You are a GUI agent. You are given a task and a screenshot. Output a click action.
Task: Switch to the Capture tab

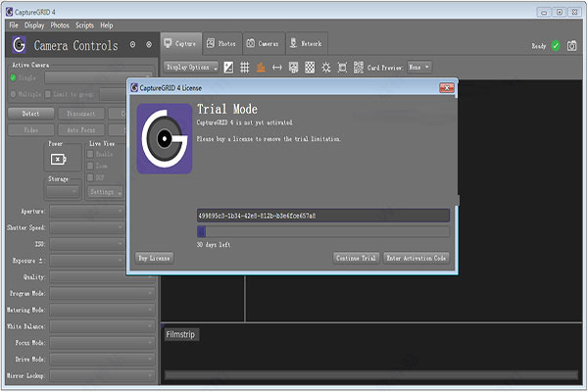181,43
